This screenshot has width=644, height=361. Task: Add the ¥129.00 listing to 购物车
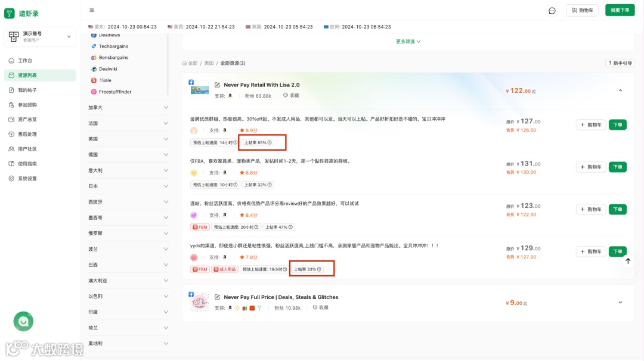pos(590,251)
